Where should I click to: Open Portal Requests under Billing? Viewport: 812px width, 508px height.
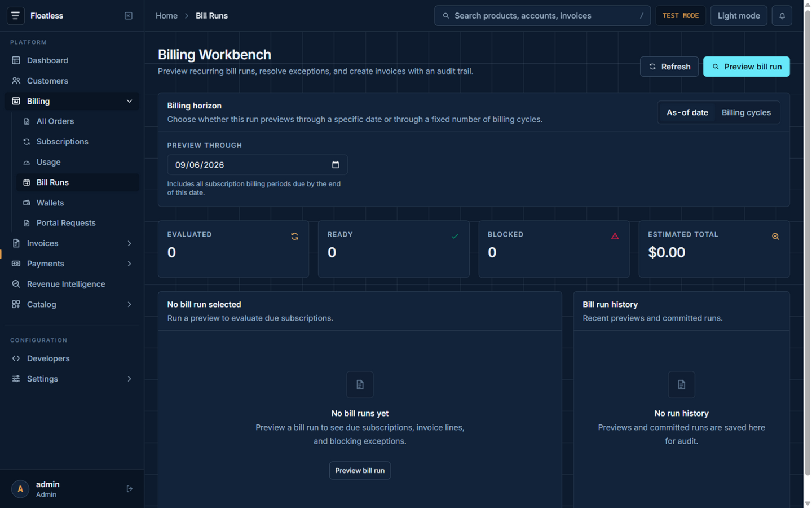[78, 223]
